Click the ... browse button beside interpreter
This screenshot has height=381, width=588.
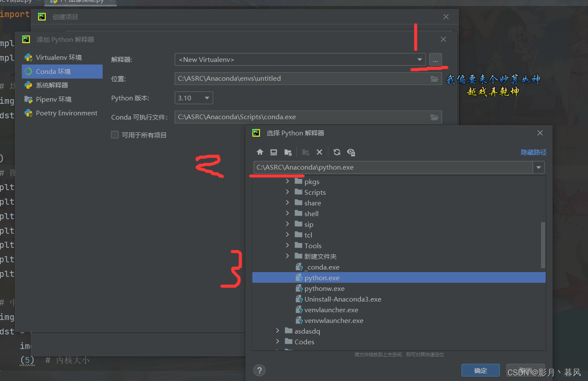(x=435, y=60)
